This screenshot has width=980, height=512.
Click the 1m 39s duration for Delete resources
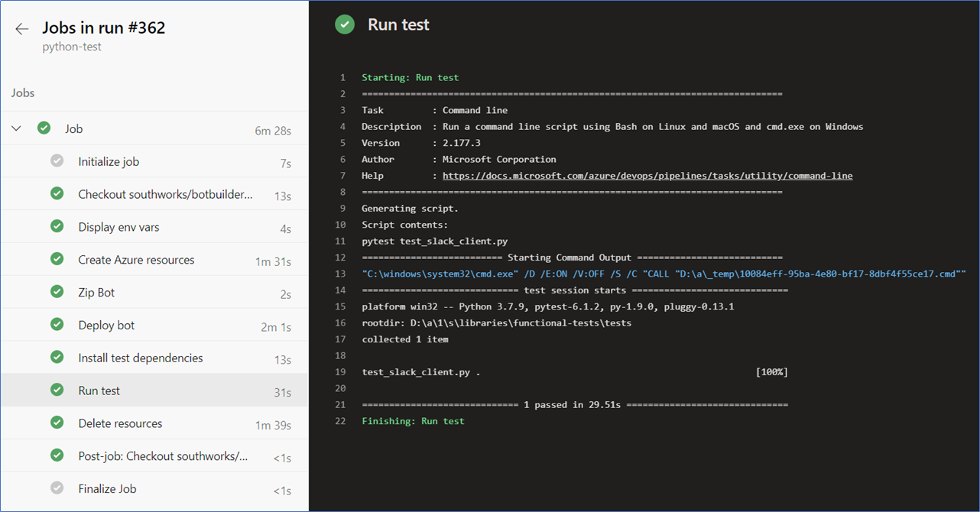[273, 426]
